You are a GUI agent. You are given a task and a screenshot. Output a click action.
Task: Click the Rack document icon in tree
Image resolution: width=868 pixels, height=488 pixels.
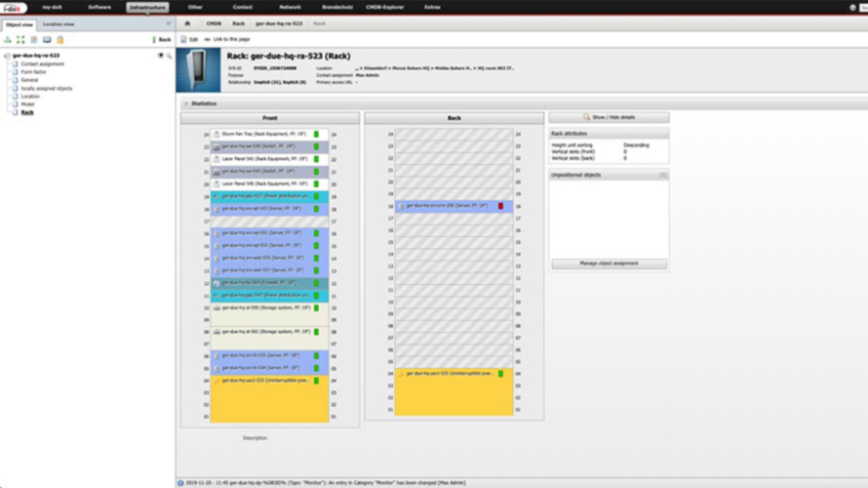(16, 112)
